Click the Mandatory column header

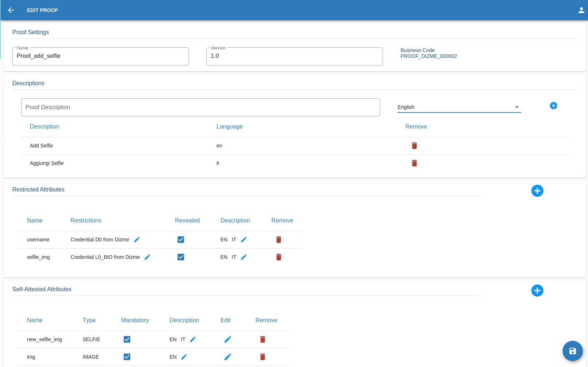click(x=135, y=320)
